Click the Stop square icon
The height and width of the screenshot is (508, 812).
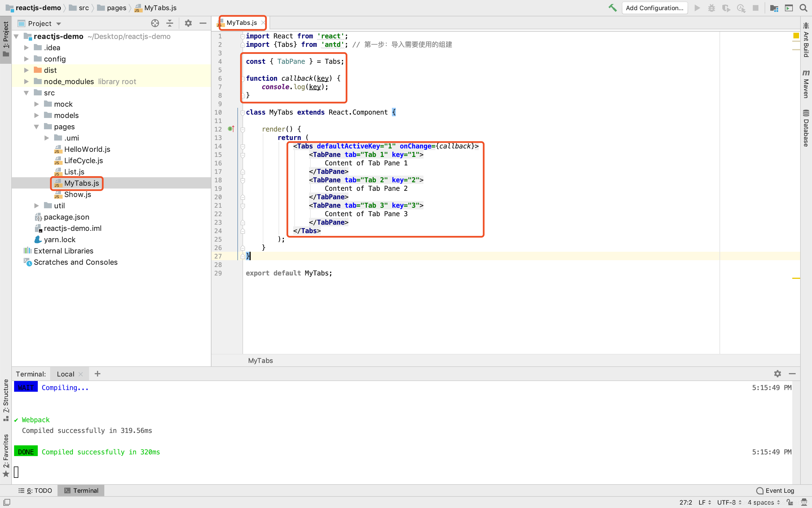[755, 8]
